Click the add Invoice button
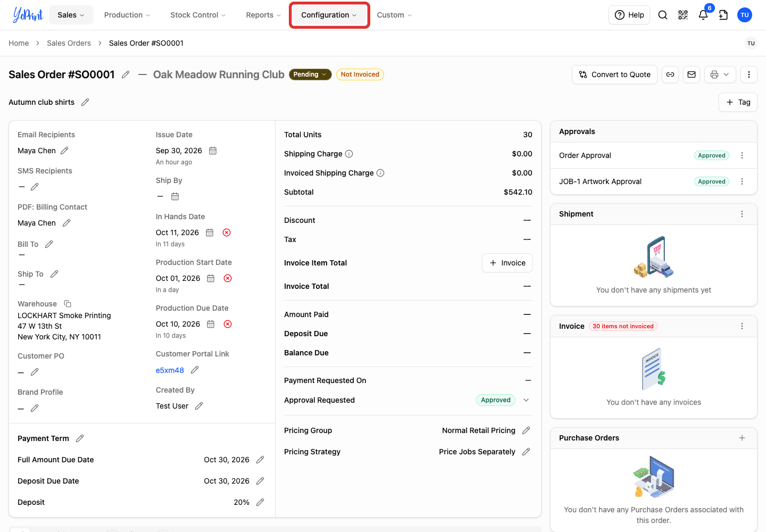Screen dimensions: 766x532 [507, 263]
